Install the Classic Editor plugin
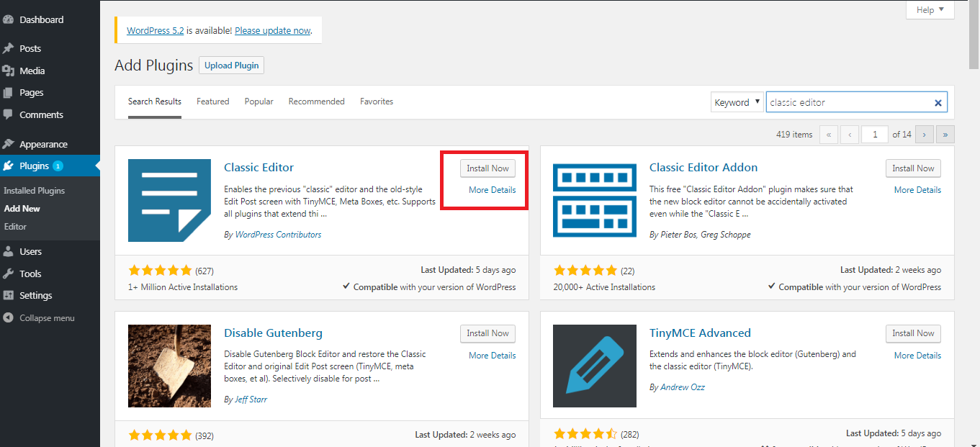The width and height of the screenshot is (980, 447). (x=488, y=168)
